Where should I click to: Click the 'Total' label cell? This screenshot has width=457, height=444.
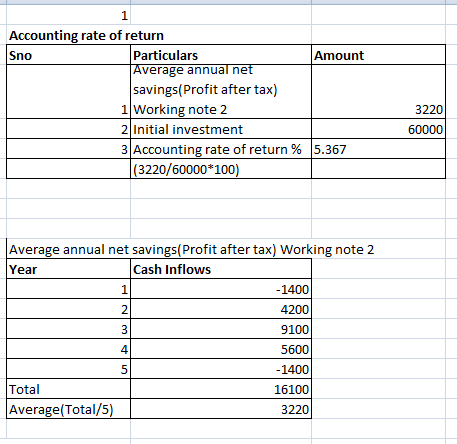click(68, 389)
